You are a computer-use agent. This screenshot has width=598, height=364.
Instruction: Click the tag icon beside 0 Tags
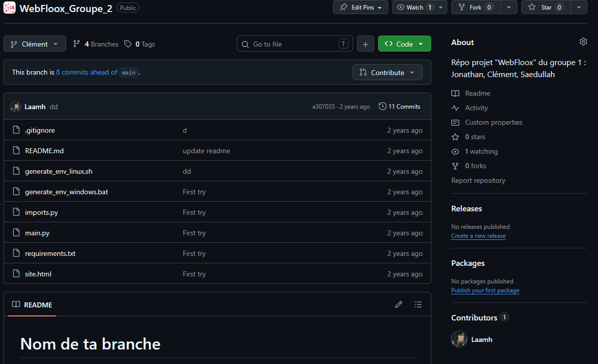(x=128, y=44)
